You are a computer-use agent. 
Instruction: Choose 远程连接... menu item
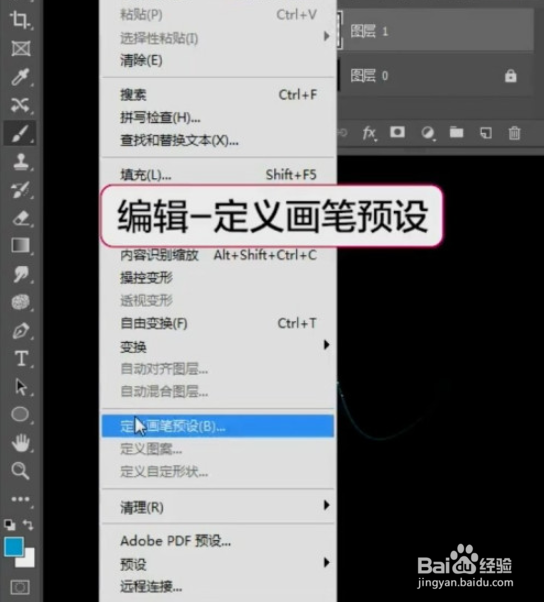pyautogui.click(x=218, y=587)
